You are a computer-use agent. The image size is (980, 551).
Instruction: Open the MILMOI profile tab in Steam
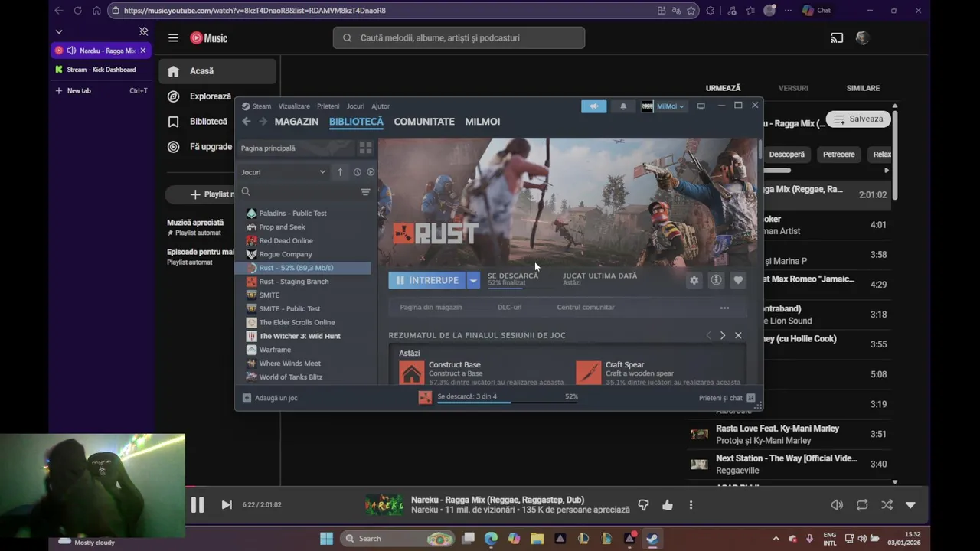pyautogui.click(x=482, y=121)
